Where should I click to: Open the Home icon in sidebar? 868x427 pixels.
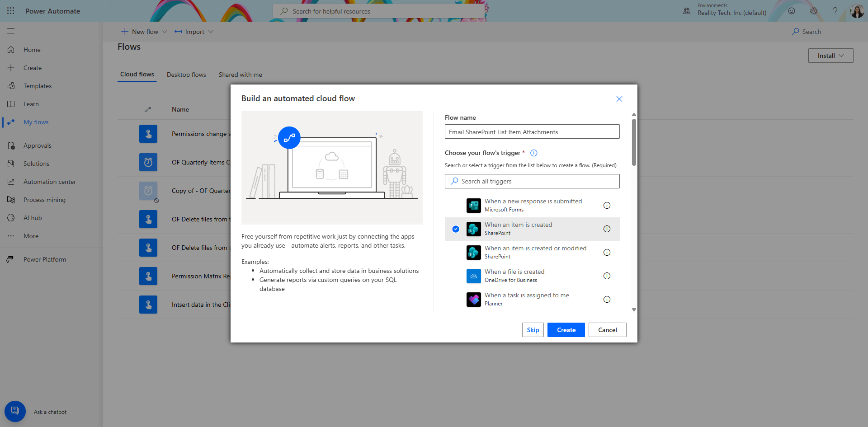11,50
